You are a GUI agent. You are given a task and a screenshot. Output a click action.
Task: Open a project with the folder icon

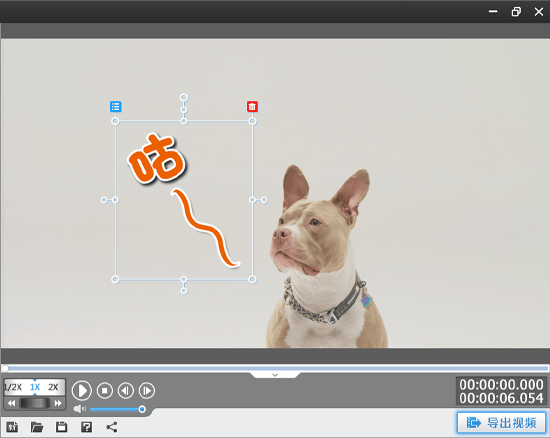(37, 427)
